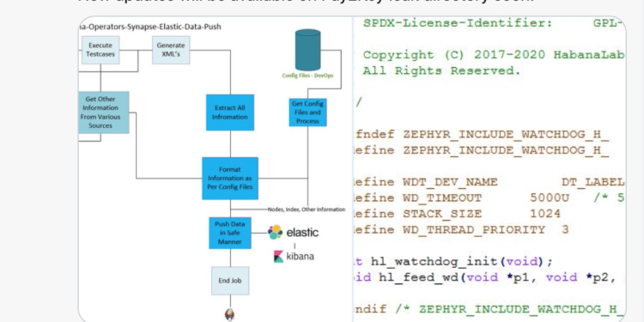Click the WD_TIMEOUT 5000U line

(489, 198)
